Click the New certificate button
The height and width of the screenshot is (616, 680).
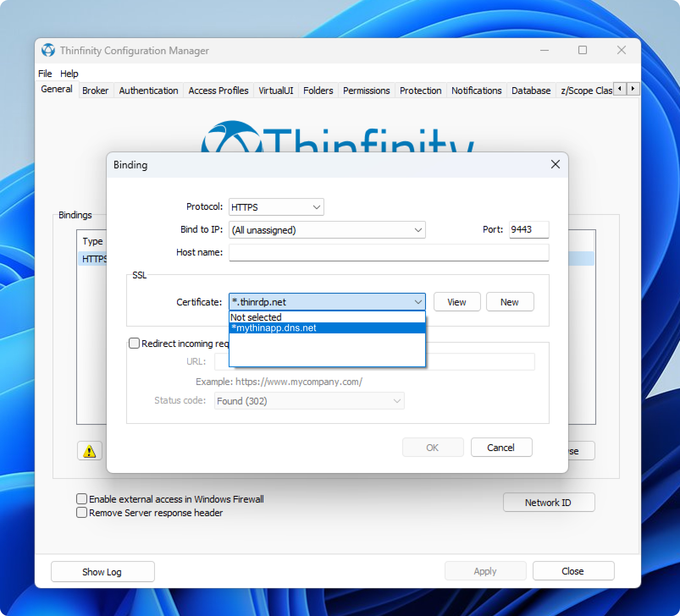coord(510,302)
